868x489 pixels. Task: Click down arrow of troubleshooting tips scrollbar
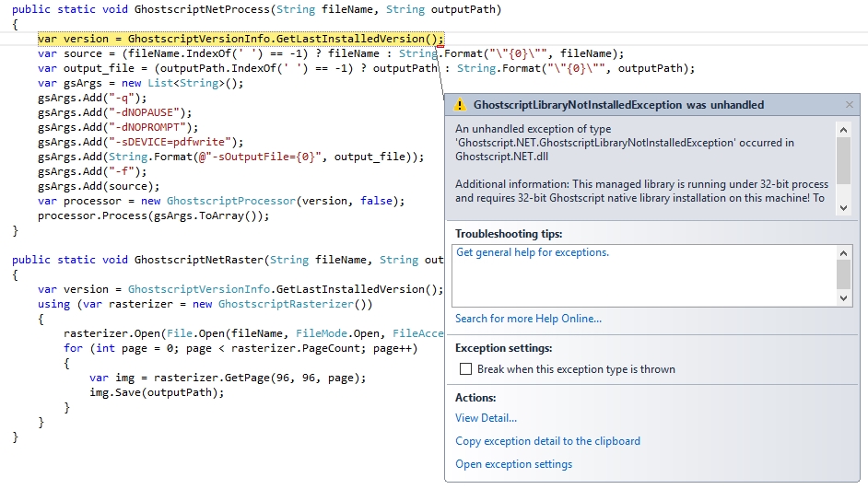coord(843,298)
